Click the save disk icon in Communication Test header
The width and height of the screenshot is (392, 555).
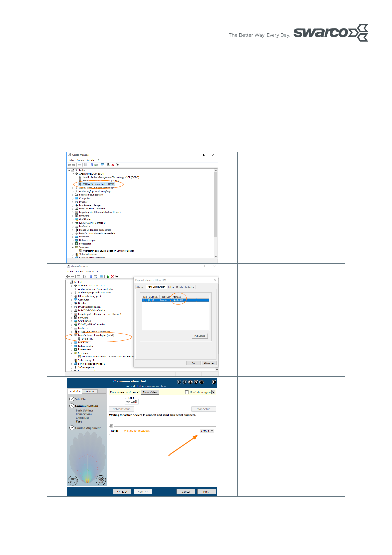tap(190, 382)
